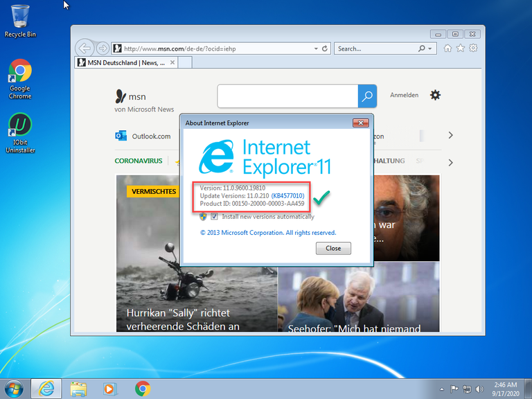Image resolution: width=532 pixels, height=399 pixels.
Task: Click the Show desktop strip
Action: point(529,389)
